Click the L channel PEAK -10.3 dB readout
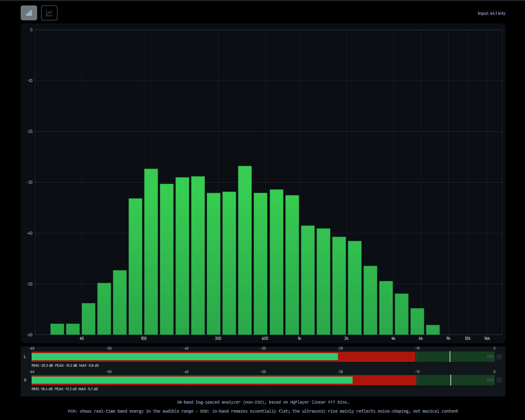Image resolution: width=525 pixels, height=420 pixels. [66, 366]
